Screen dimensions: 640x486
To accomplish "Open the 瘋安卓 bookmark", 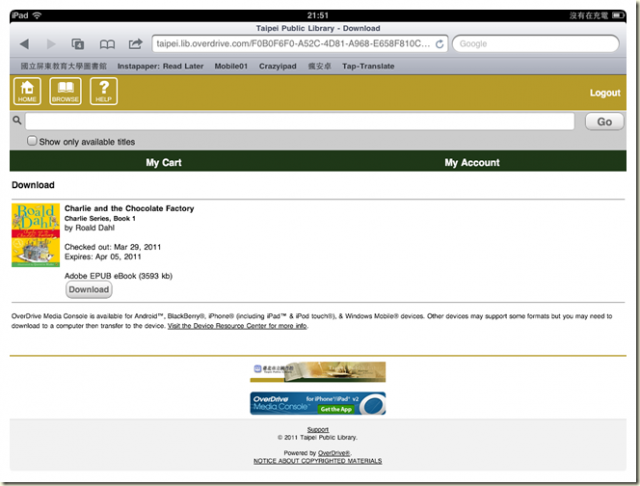I will point(319,66).
